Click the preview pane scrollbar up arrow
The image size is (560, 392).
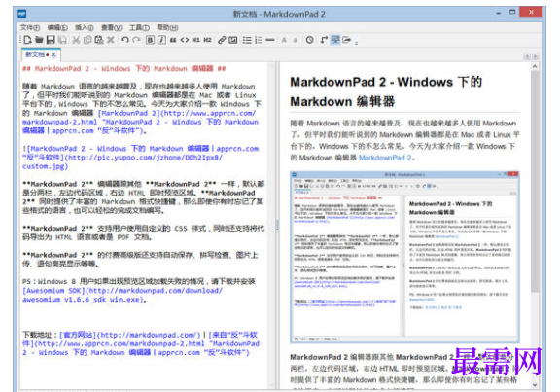(x=535, y=66)
